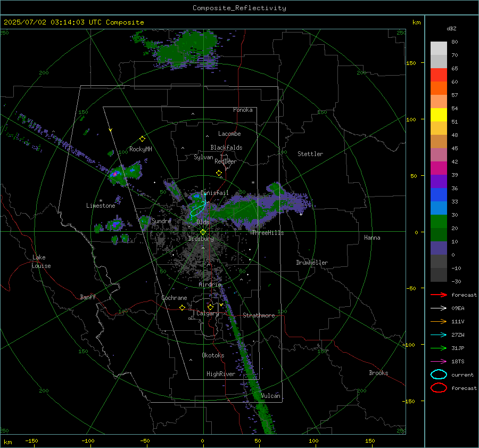Click the word current in the legend
This screenshot has width=479, height=448.
click(x=463, y=374)
